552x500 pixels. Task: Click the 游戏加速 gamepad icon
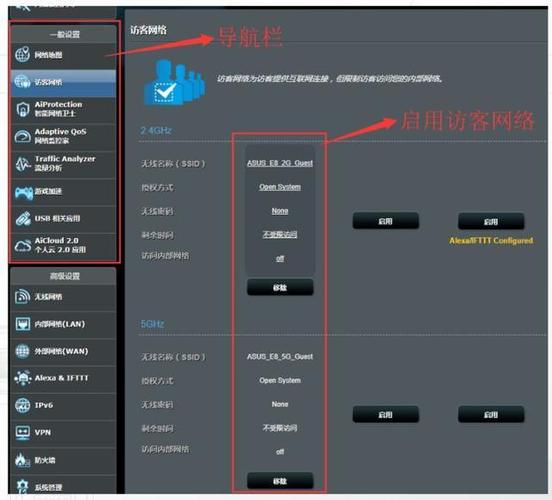[24, 193]
